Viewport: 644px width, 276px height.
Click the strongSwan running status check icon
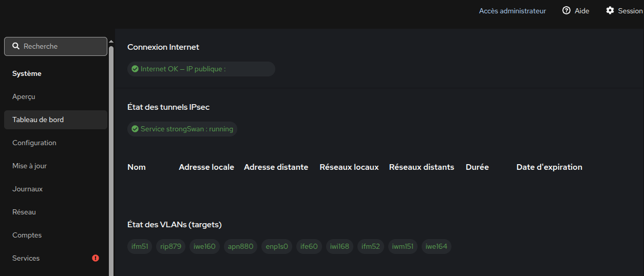pos(135,129)
